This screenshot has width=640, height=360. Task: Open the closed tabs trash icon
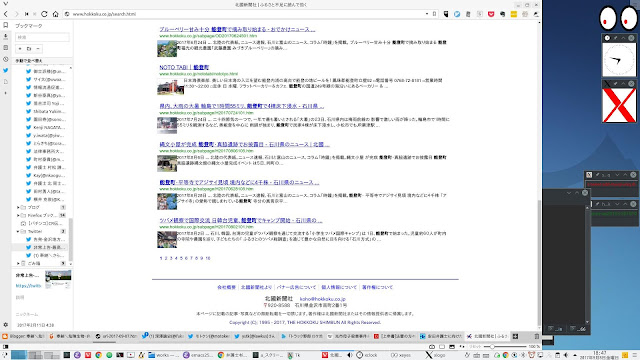pos(536,336)
